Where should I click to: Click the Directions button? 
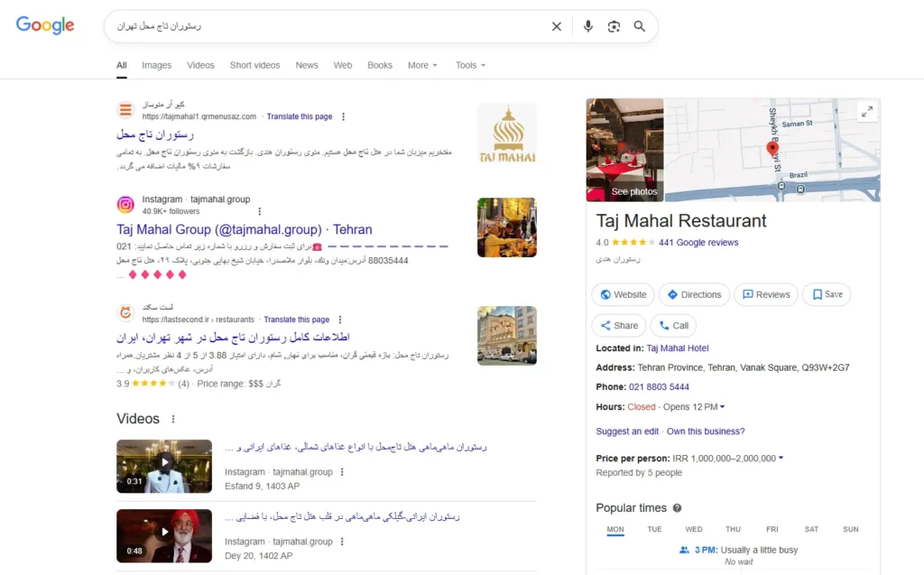tap(693, 294)
